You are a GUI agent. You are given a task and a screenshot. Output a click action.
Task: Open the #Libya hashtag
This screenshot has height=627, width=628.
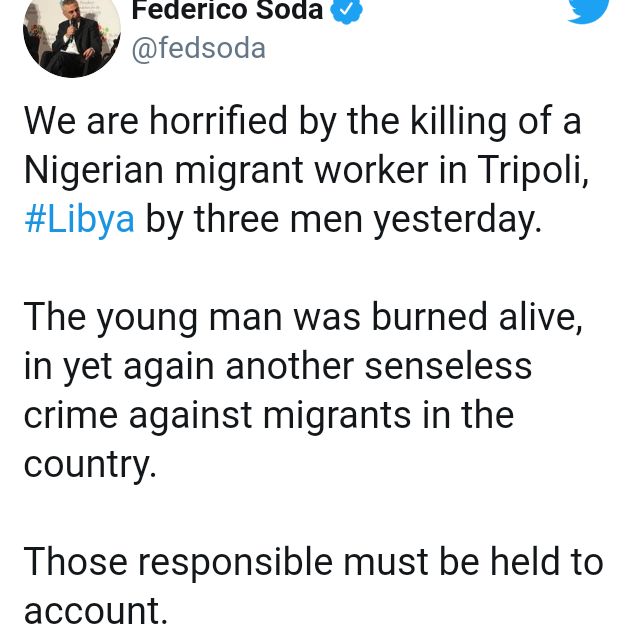point(79,219)
